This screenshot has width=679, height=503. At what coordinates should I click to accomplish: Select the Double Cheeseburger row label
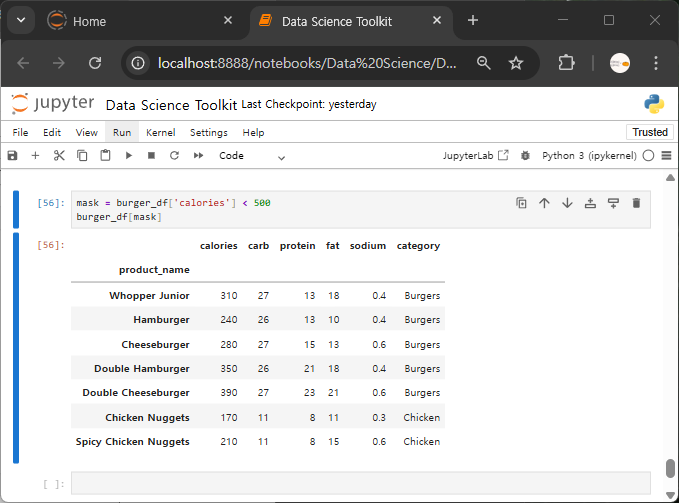click(x=136, y=393)
